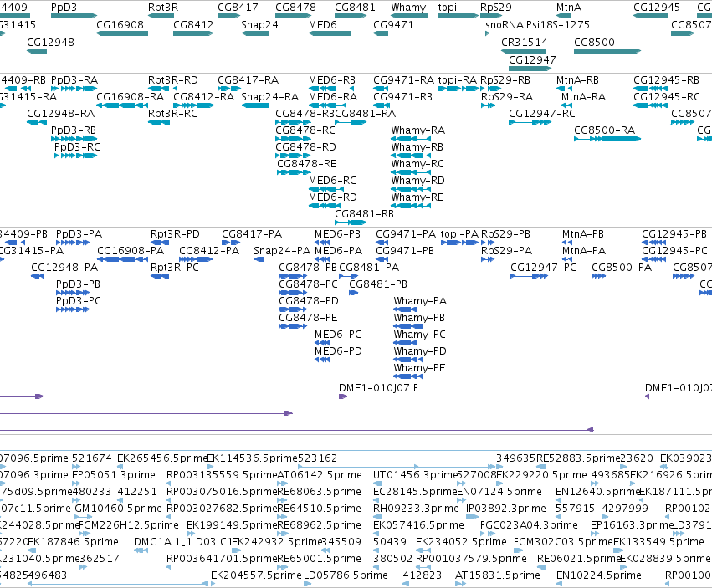Select protein MED6-PD
The image size is (712, 588).
pyautogui.click(x=322, y=360)
